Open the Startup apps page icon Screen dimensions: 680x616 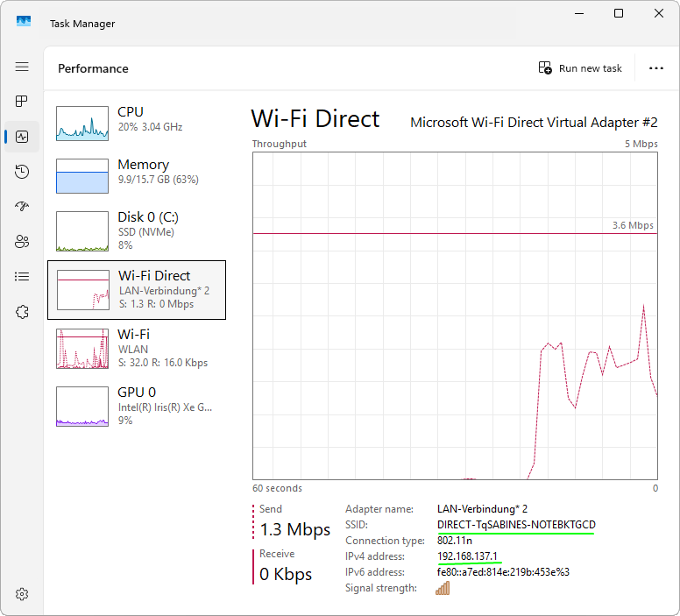coord(22,207)
